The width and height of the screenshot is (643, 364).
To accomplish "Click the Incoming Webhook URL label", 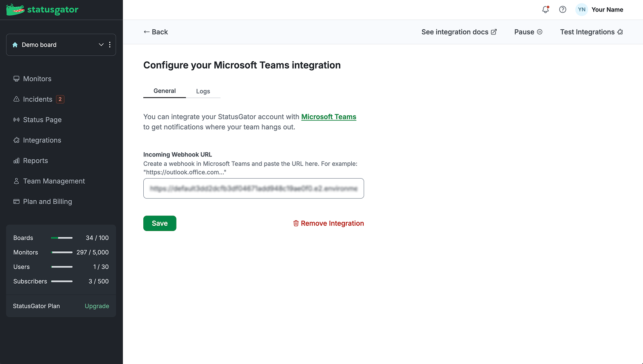I will click(x=177, y=154).
